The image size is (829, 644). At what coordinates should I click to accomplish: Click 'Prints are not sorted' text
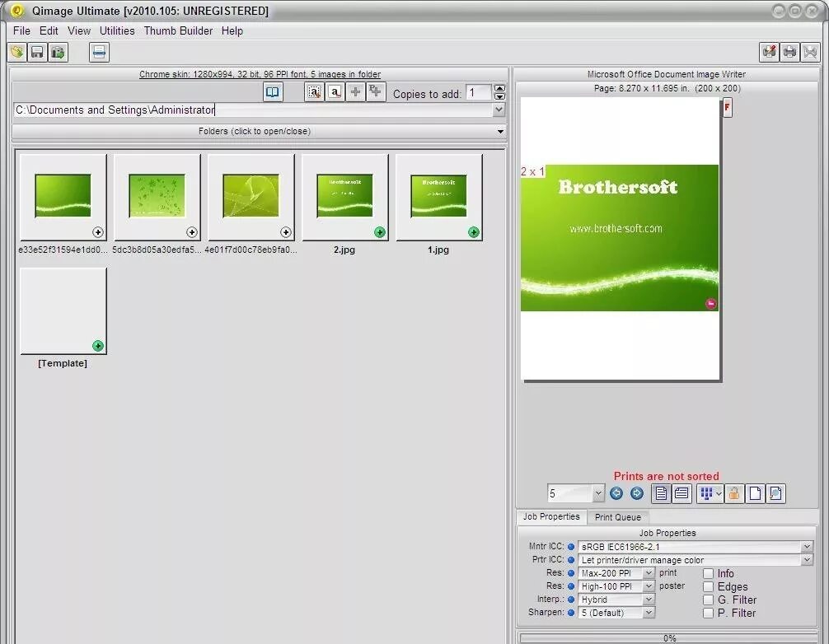click(666, 476)
